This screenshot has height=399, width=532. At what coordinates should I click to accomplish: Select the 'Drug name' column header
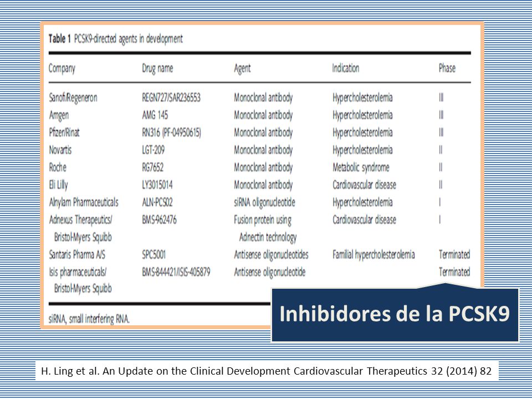(157, 68)
